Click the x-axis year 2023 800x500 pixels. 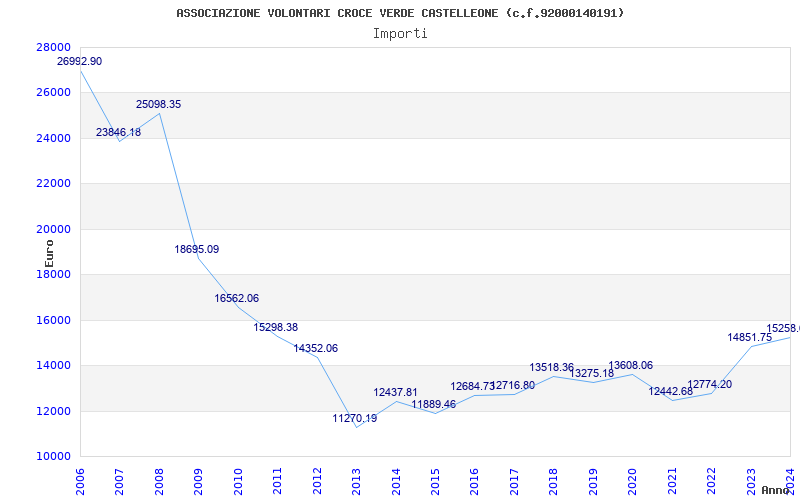pos(751,481)
